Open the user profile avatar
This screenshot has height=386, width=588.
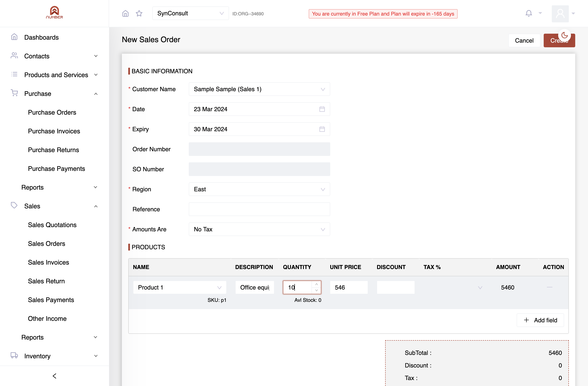click(x=560, y=14)
